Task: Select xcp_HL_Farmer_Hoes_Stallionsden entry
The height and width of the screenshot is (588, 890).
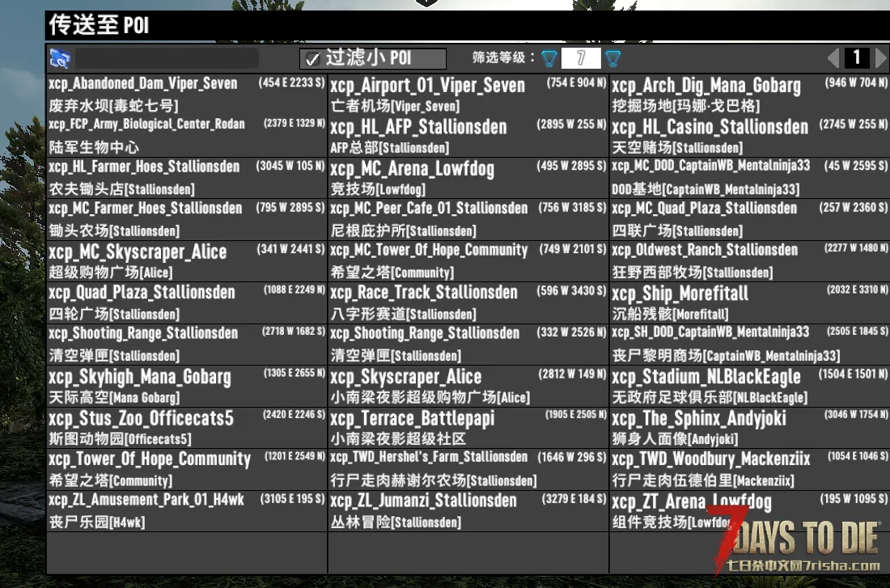Action: (x=187, y=178)
